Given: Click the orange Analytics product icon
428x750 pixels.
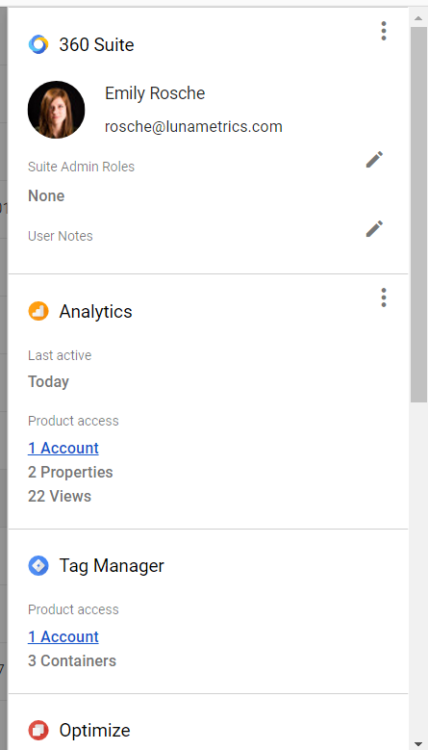Looking at the screenshot, I should pos(38,311).
